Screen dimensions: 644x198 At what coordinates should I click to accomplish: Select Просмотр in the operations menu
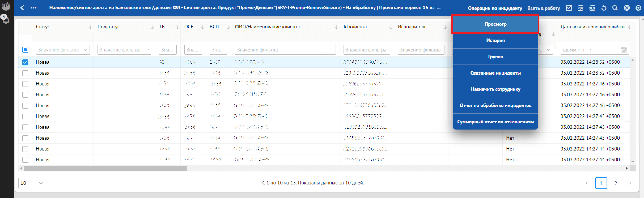[x=495, y=24]
